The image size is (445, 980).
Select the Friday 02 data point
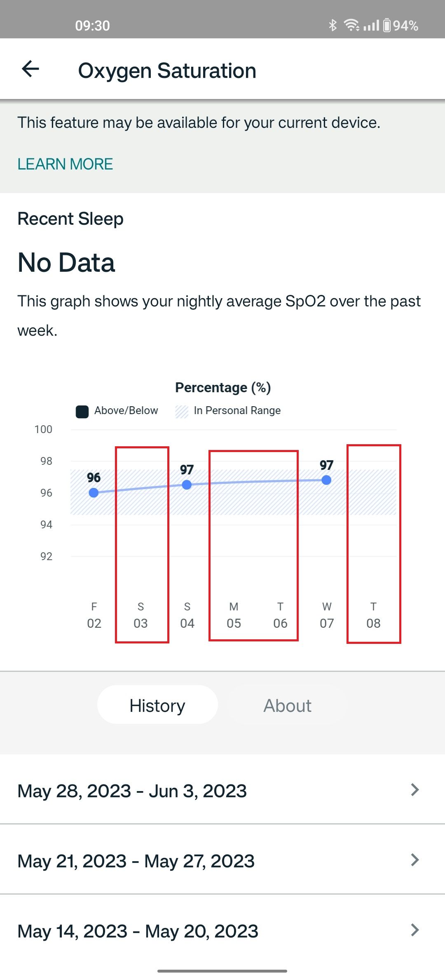point(94,492)
